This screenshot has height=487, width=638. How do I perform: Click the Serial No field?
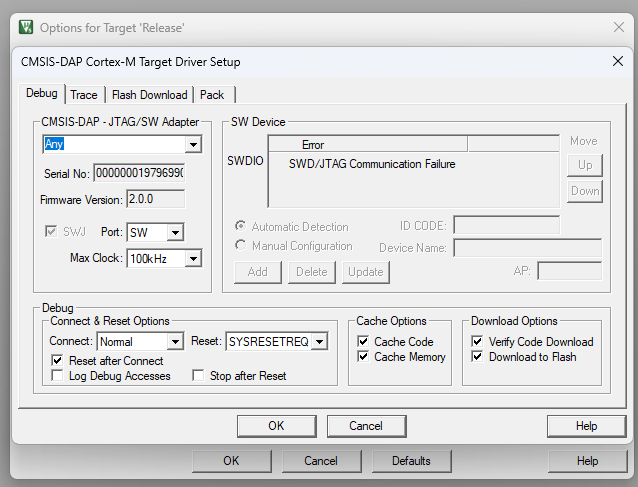pos(139,173)
